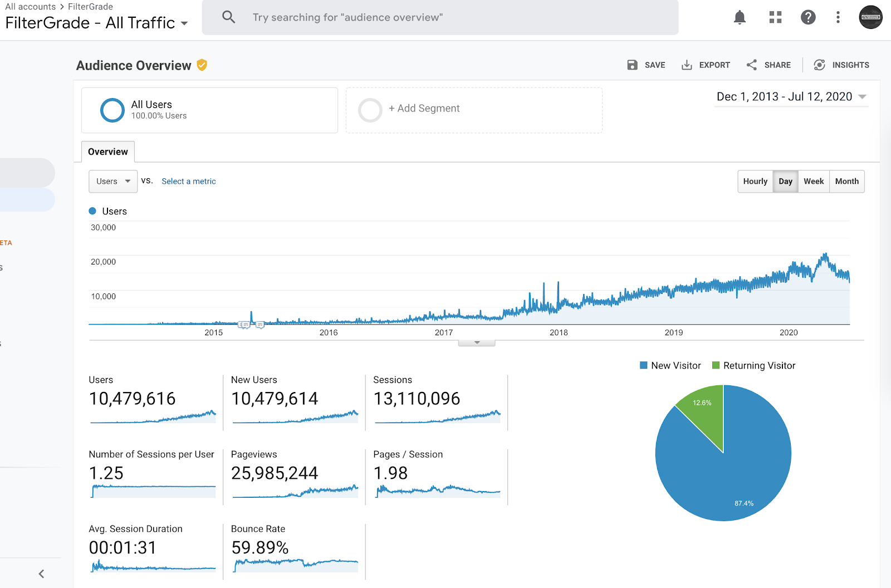Screen dimensions: 891x588
Task: Click the FilterGrade account avatar
Action: [870, 18]
